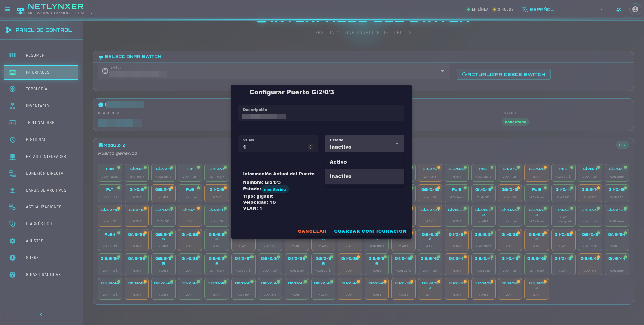Open Inventario in the sidebar

click(x=37, y=106)
